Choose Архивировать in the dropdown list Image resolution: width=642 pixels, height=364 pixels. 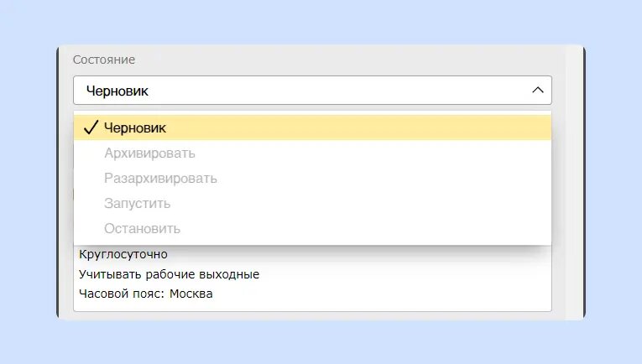[312, 153]
